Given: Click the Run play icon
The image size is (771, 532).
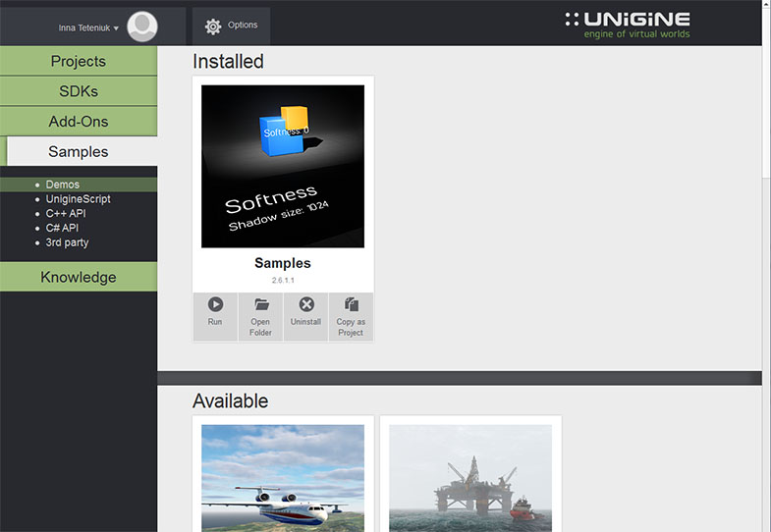Looking at the screenshot, I should [x=215, y=304].
